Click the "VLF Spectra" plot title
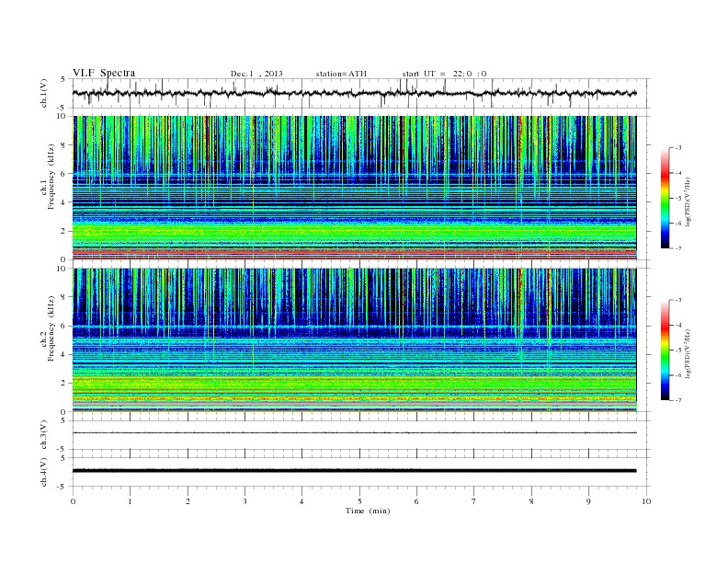 (104, 73)
